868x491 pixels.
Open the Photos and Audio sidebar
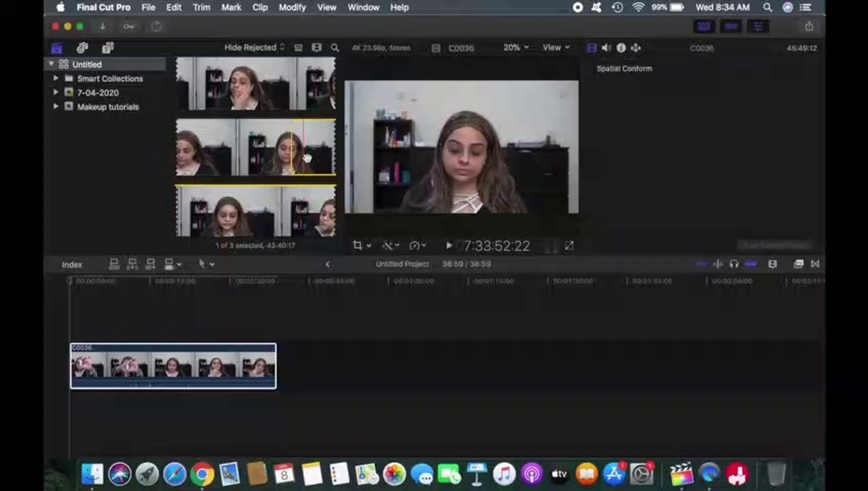83,48
